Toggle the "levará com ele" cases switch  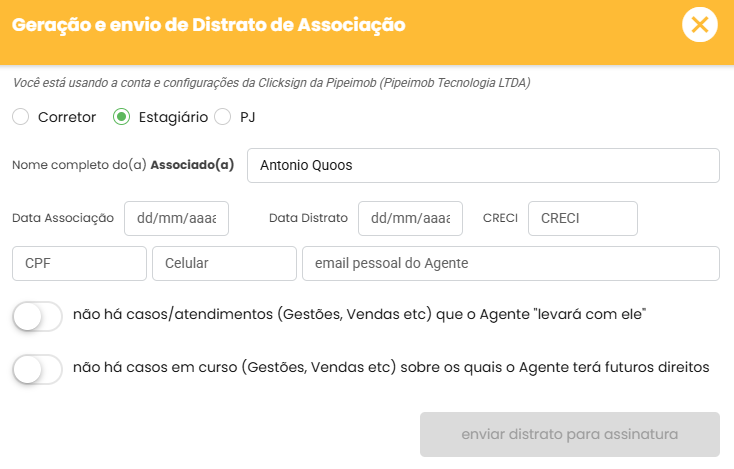coord(38,317)
